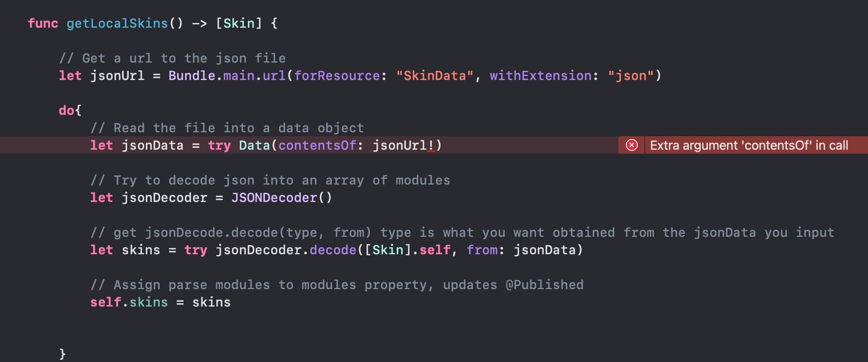This screenshot has height=362, width=868.
Task: Click the comment 'Get a url to the json file'
Action: click(x=172, y=58)
